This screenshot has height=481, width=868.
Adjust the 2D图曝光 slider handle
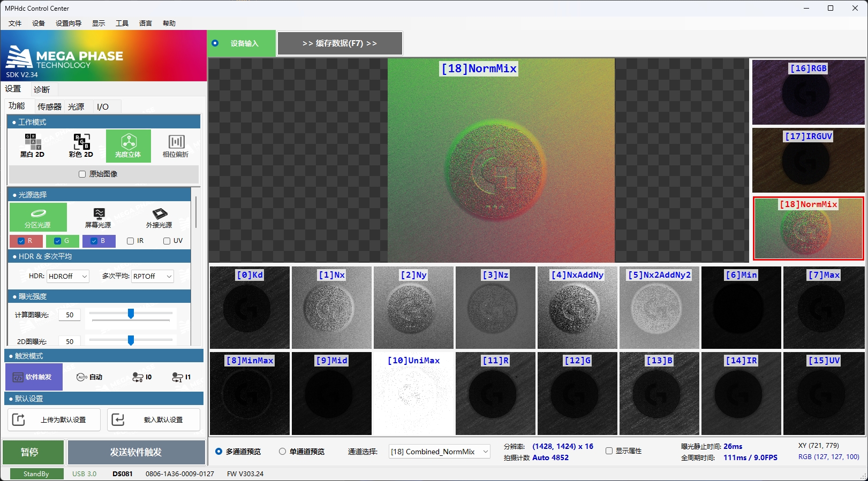click(131, 340)
